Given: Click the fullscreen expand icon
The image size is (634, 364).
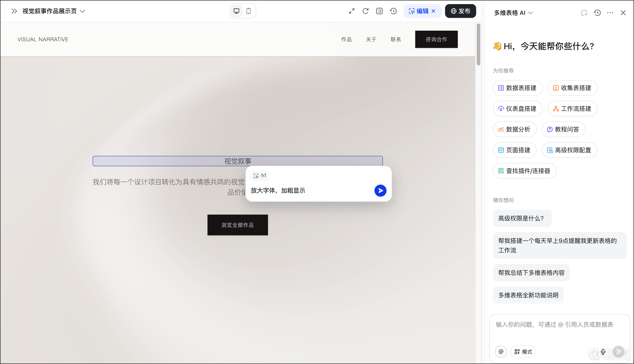Looking at the screenshot, I should tap(352, 11).
